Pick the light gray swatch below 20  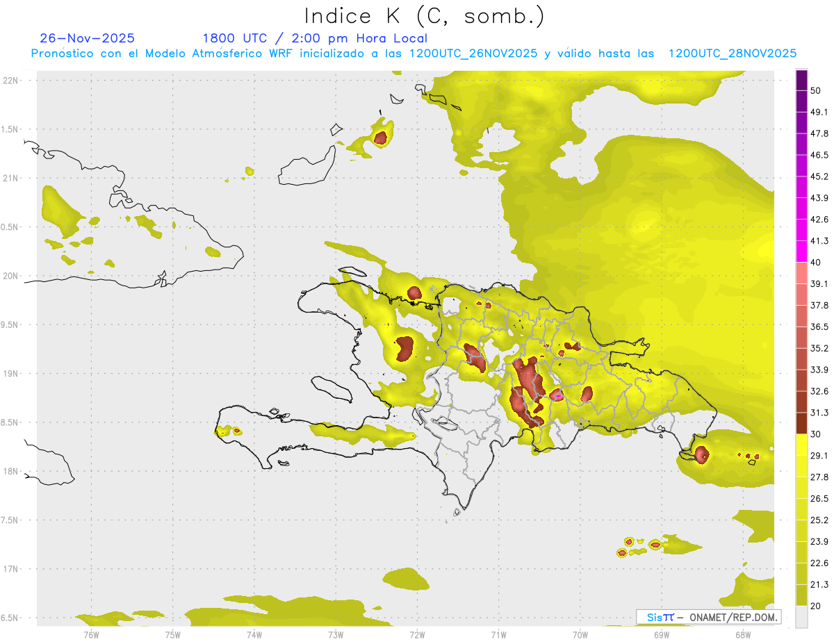coord(801,616)
